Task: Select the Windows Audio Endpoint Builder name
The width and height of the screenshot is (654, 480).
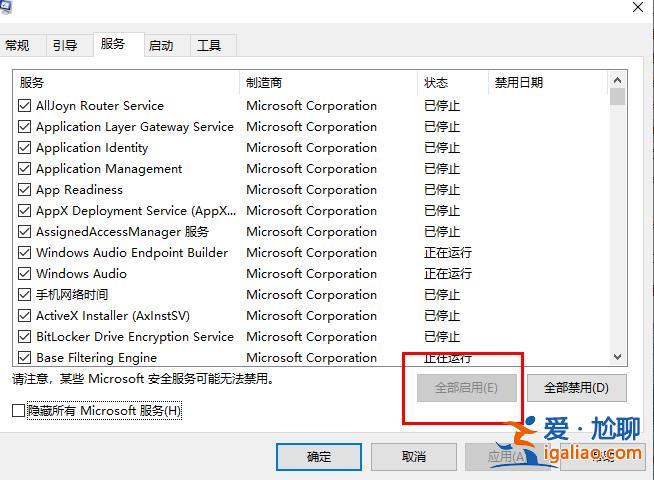Action: click(132, 253)
